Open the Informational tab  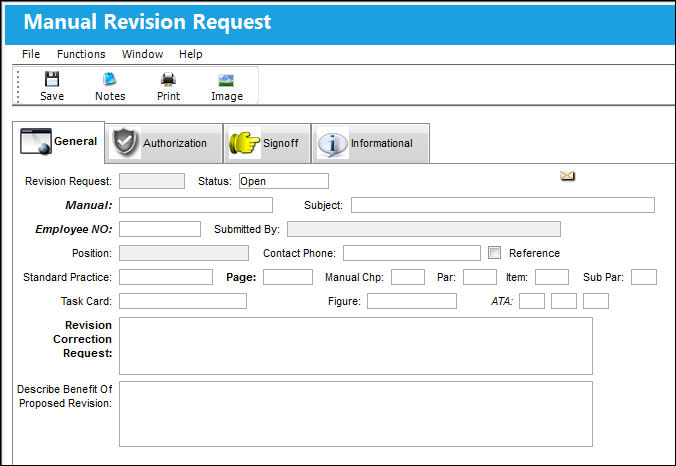click(x=370, y=143)
